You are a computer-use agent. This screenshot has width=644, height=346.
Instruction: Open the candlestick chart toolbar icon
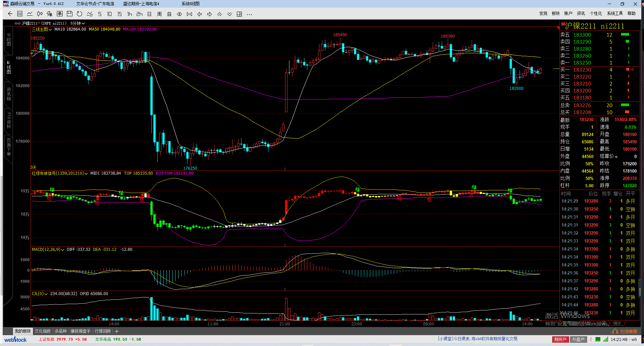[40, 14]
